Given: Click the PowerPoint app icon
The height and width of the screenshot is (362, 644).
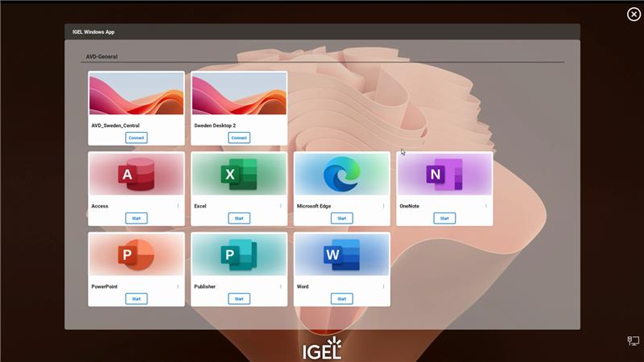Looking at the screenshot, I should point(136,254).
